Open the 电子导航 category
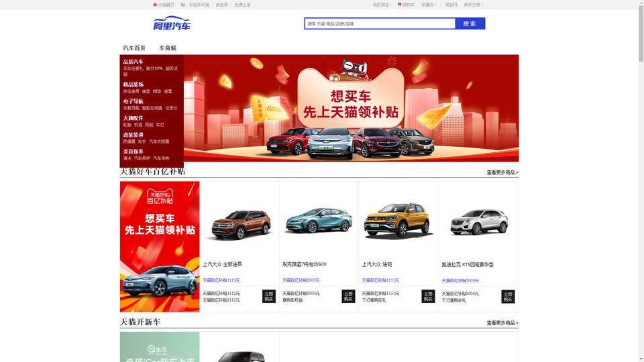This screenshot has height=362, width=644. click(x=133, y=101)
